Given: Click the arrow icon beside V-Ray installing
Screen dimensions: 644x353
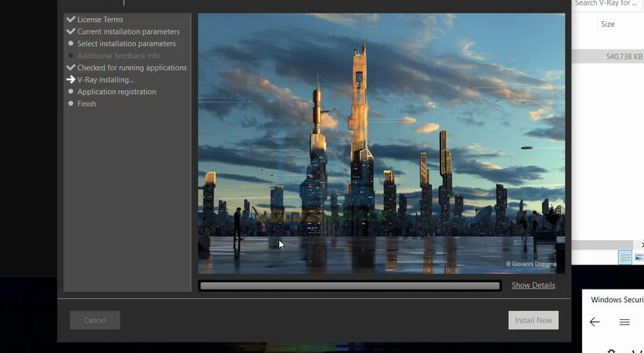Looking at the screenshot, I should (71, 80).
